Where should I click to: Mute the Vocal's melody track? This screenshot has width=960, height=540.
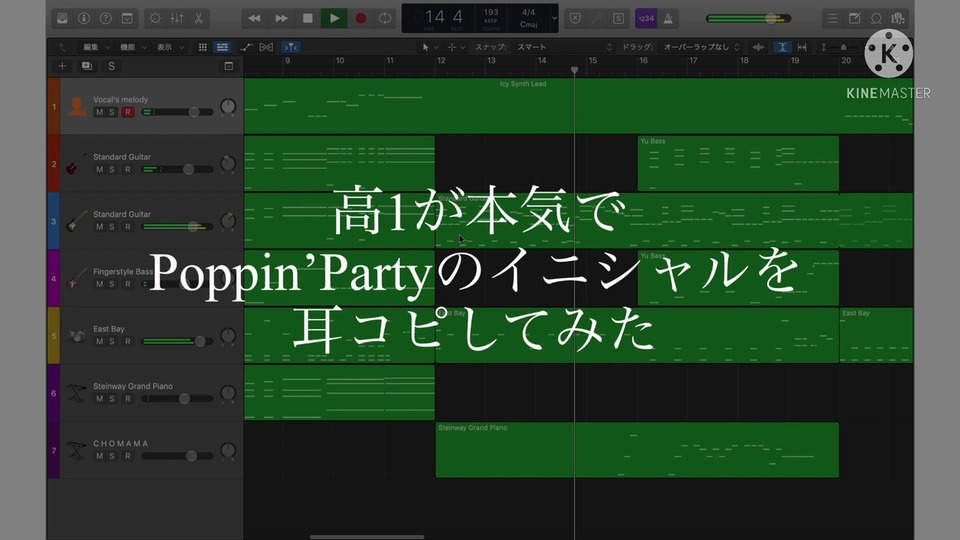[x=99, y=112]
